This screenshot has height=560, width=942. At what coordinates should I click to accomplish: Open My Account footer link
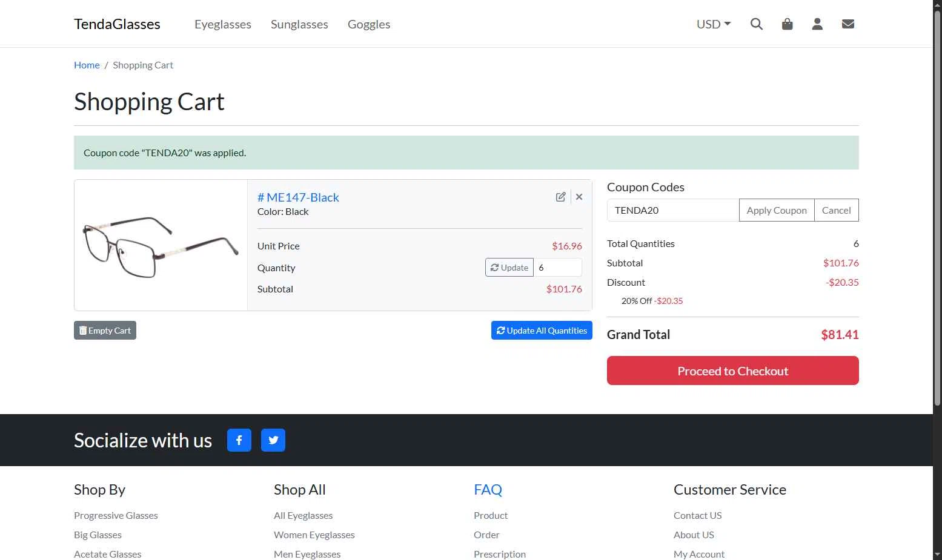tap(698, 554)
